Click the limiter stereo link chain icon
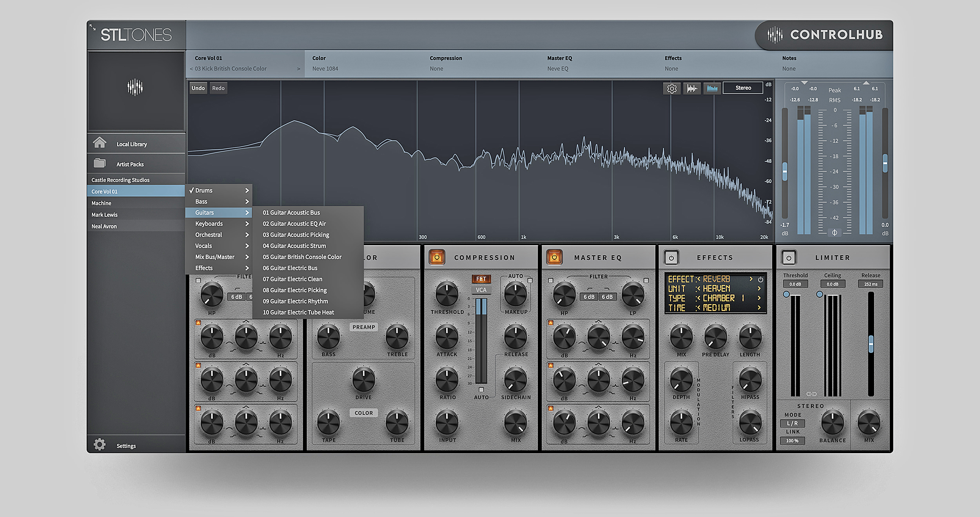This screenshot has width=980, height=517. [x=811, y=394]
